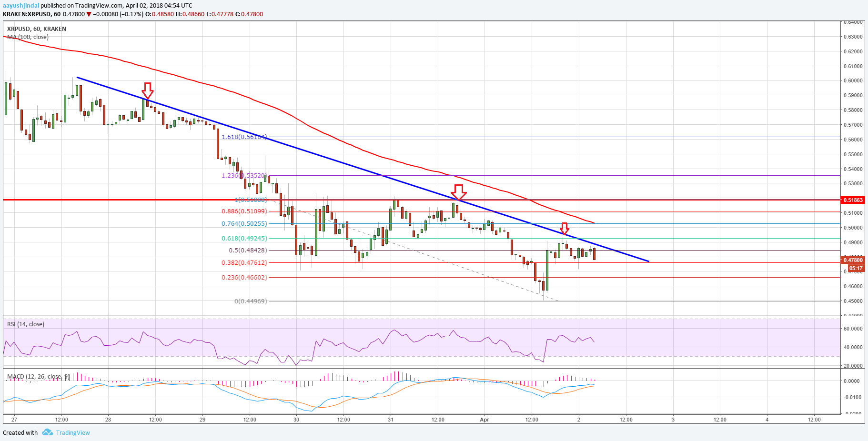Click the 0.63000 price axis label
This screenshot has height=441, width=868.
click(853, 37)
